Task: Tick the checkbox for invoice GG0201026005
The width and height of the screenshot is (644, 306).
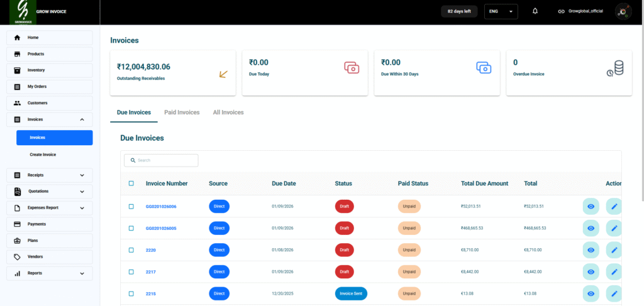Action: pos(131,228)
